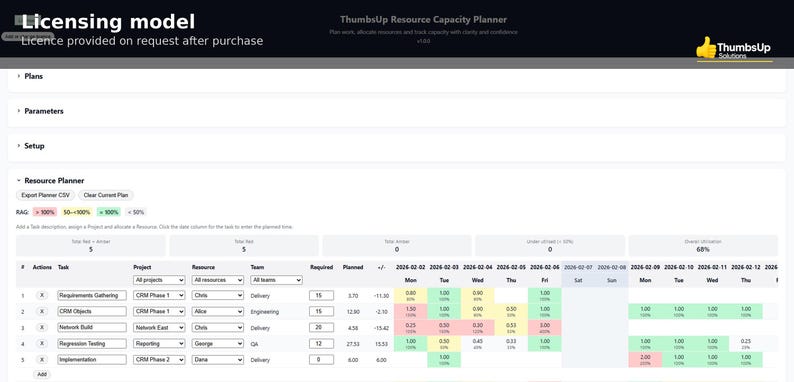Expand the Setup section
Screen dimensions: 794x382
coord(34,146)
